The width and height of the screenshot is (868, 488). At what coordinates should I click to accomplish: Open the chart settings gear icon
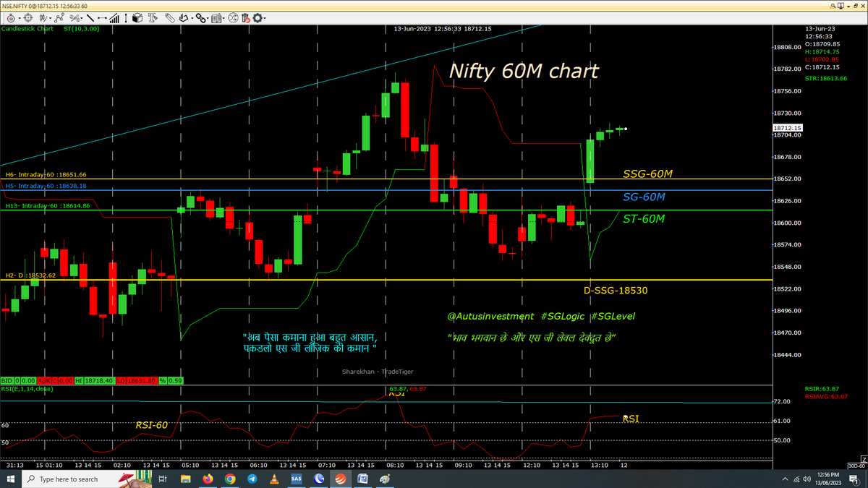pos(258,18)
